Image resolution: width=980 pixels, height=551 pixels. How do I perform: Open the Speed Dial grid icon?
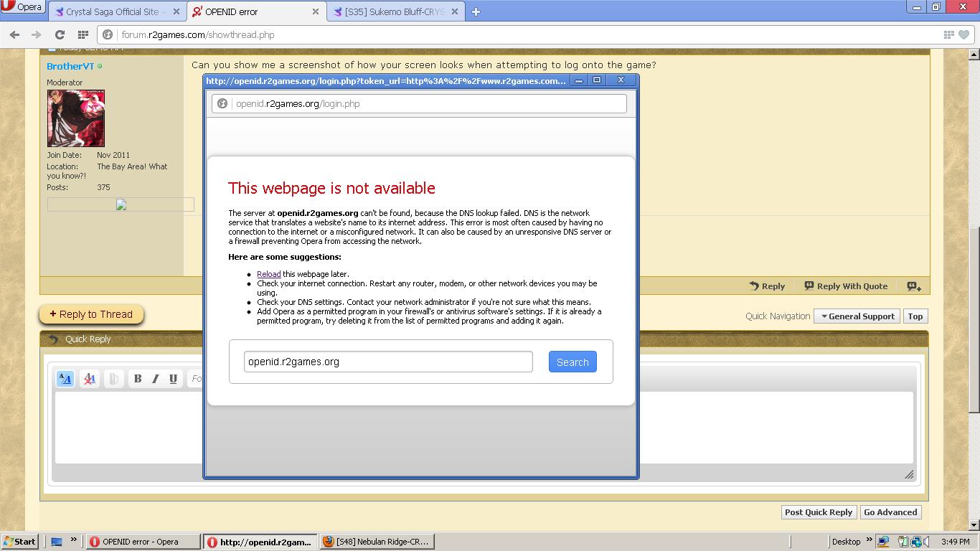[x=83, y=34]
